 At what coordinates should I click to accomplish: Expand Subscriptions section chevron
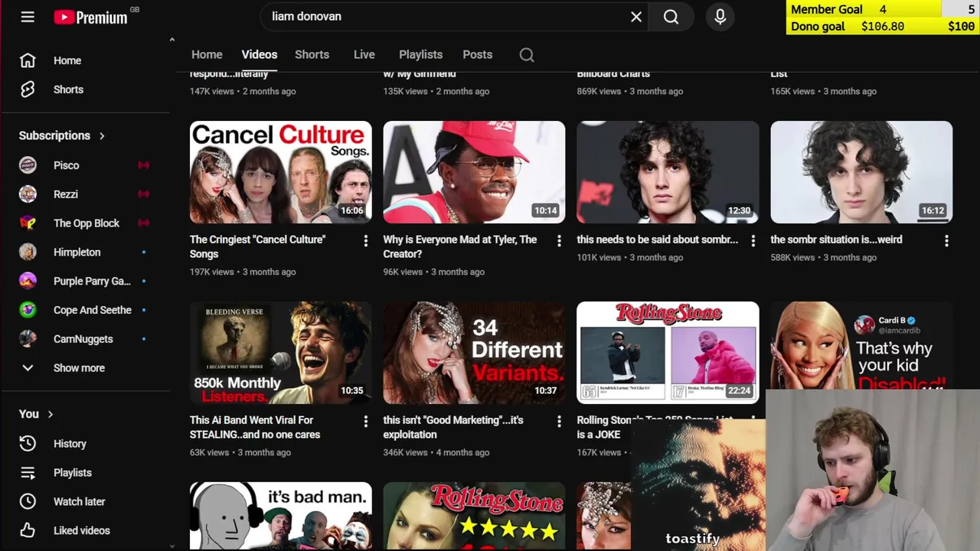click(x=101, y=135)
